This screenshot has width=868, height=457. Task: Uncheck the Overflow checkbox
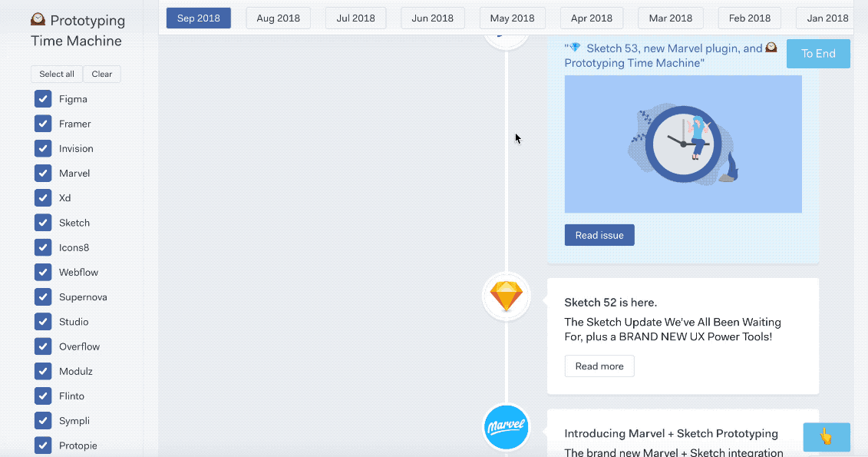[43, 346]
